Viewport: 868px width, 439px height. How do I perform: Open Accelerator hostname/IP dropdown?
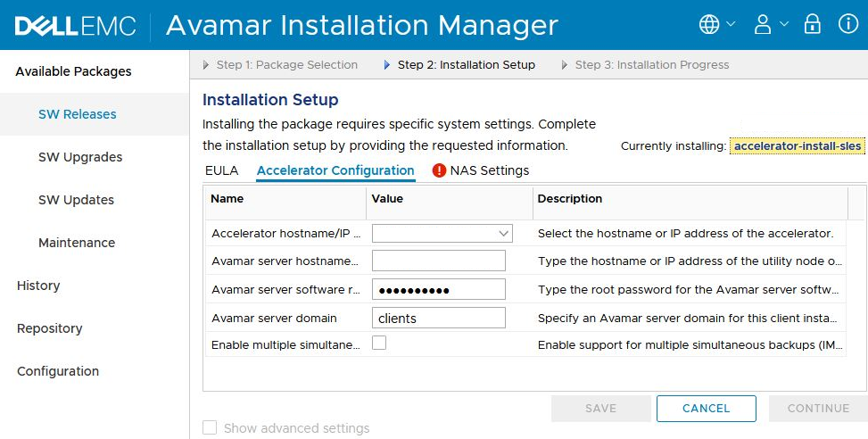coord(442,234)
